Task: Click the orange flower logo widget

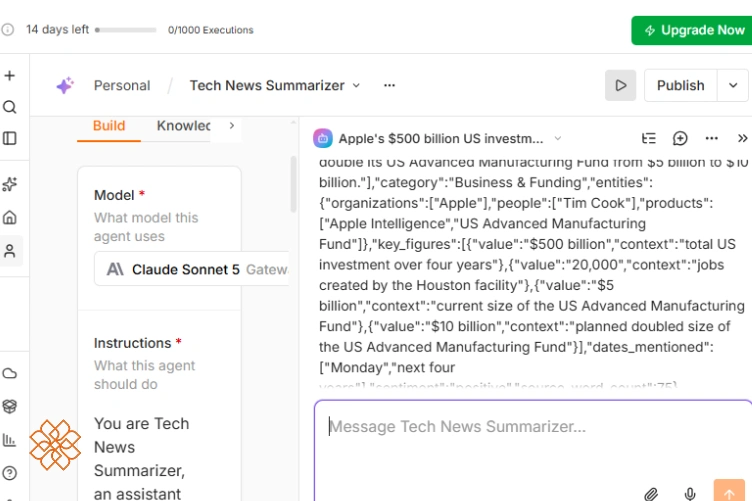Action: (55, 445)
